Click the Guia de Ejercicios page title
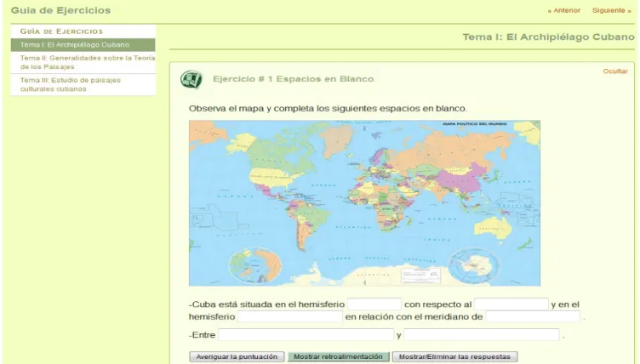The width and height of the screenshot is (640, 364). pyautogui.click(x=60, y=10)
